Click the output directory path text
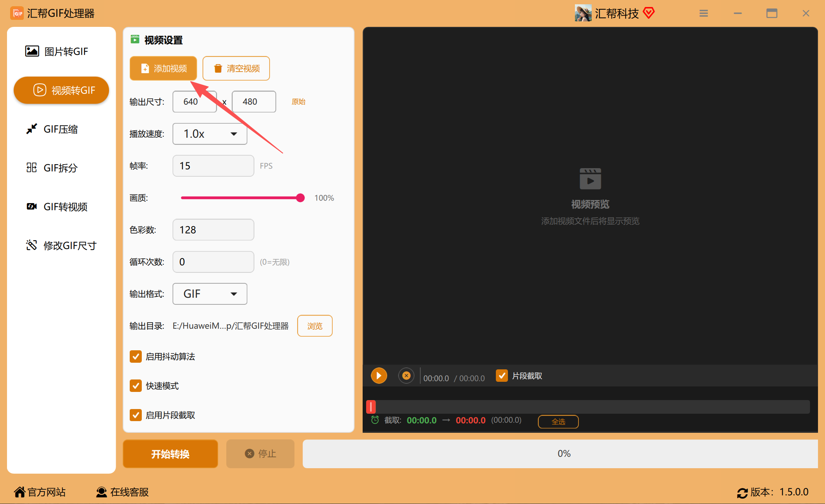 231,326
